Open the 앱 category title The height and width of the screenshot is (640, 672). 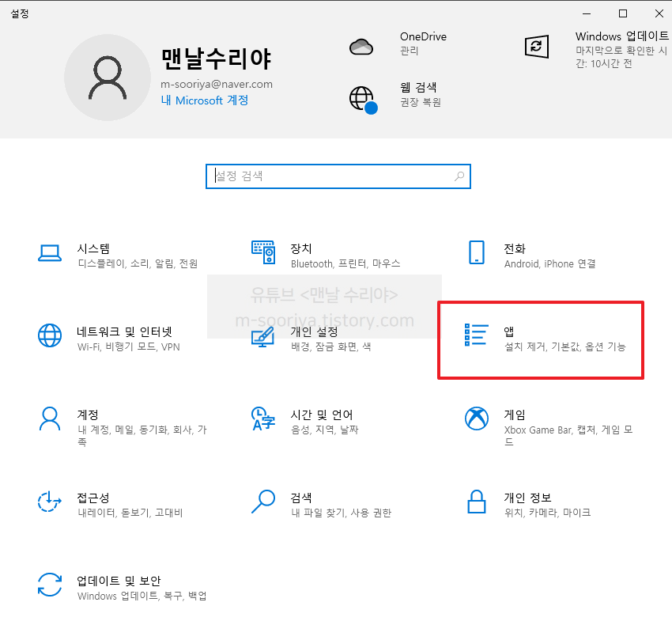pos(508,331)
